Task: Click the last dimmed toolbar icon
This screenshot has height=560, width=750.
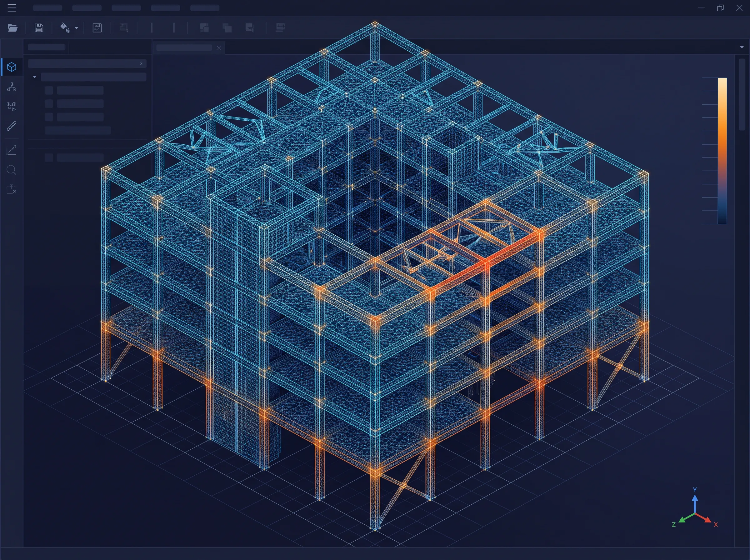Action: click(280, 27)
